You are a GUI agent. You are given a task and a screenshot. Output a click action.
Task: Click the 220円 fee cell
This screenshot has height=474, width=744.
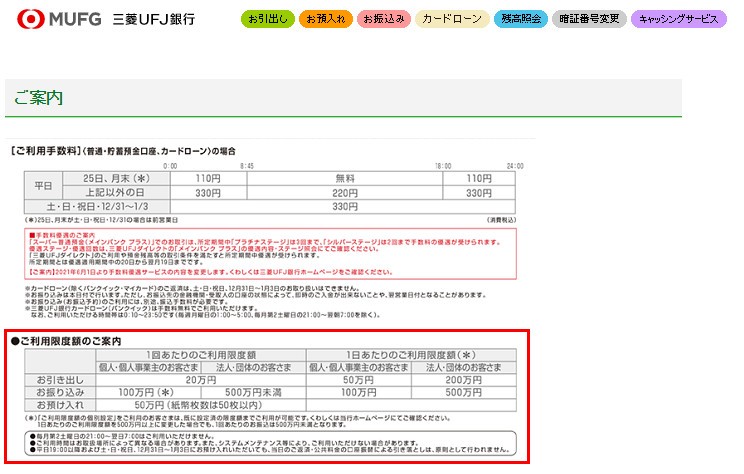click(345, 193)
